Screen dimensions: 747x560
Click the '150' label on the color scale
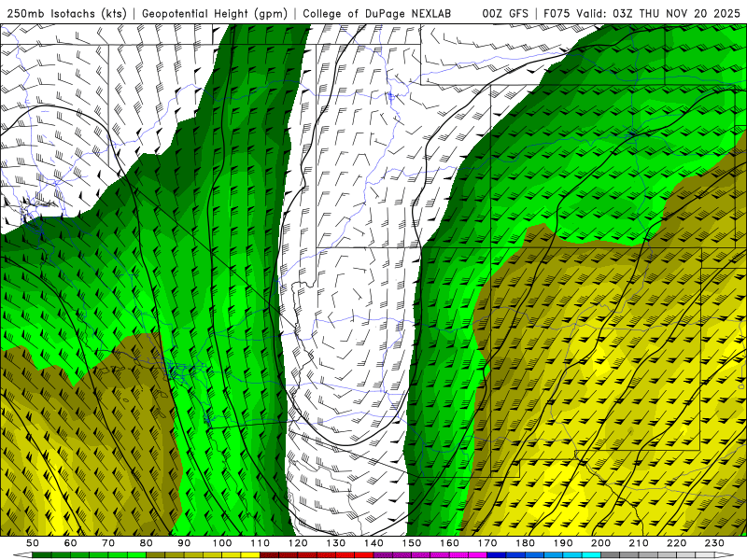(x=411, y=543)
